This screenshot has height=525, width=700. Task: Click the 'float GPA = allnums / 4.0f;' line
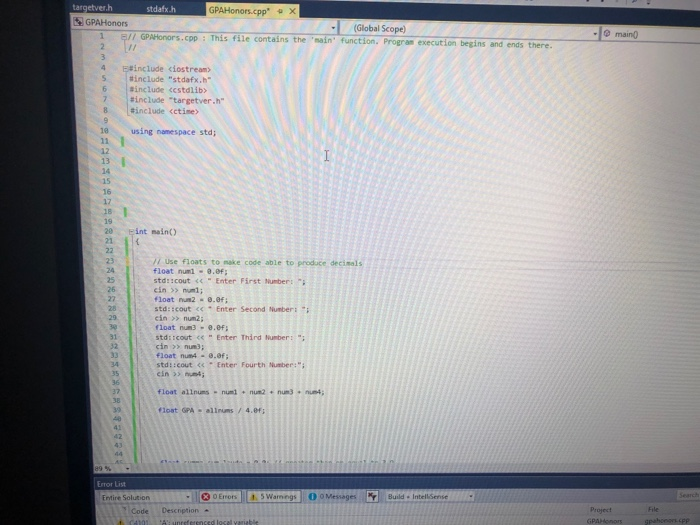pos(212,410)
